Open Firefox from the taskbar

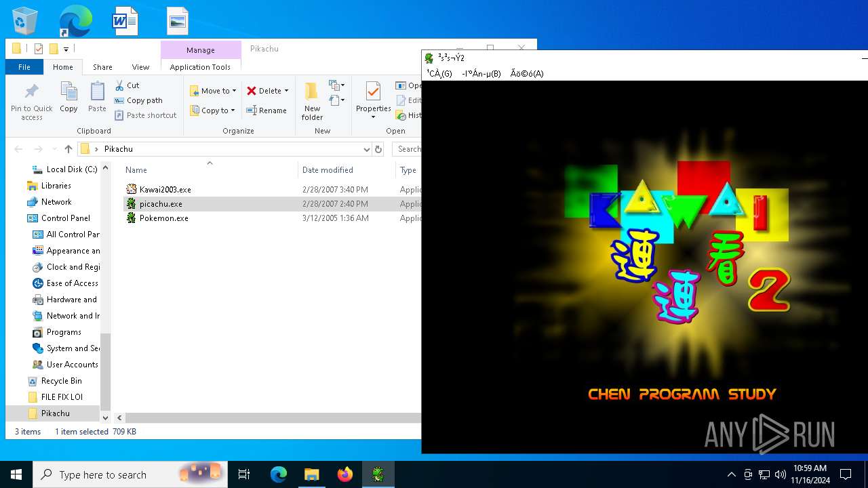(x=344, y=474)
